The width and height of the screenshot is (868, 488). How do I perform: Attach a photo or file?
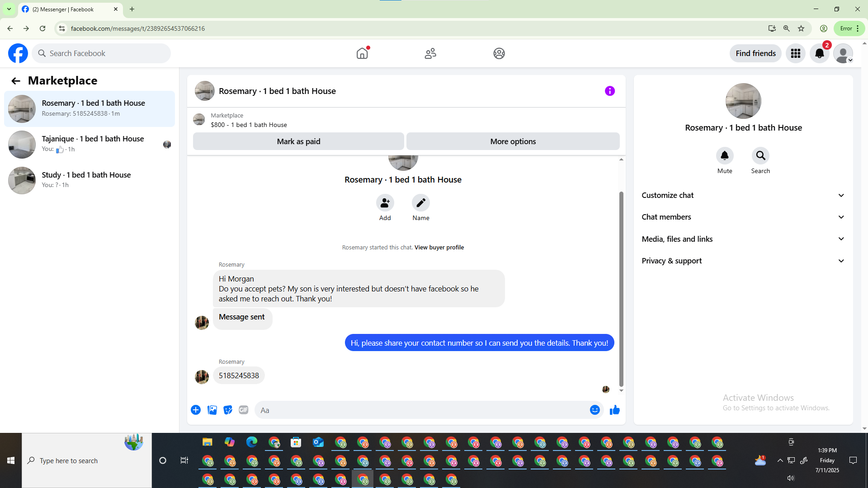(212, 410)
